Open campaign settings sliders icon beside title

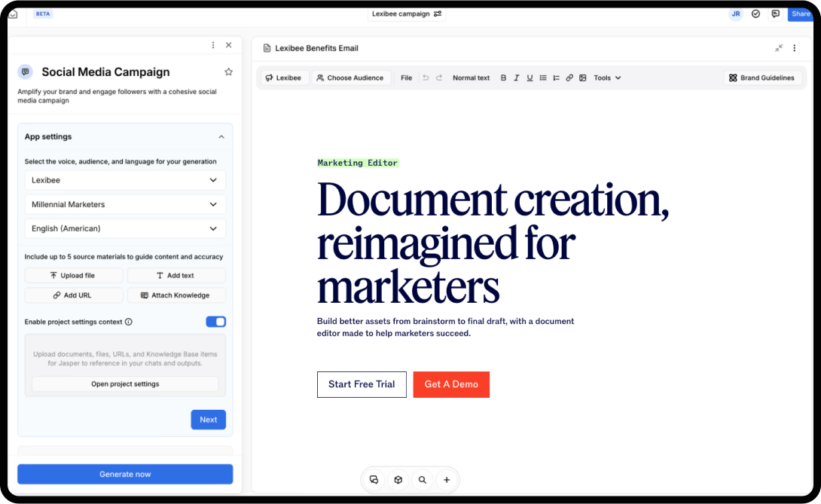click(438, 14)
